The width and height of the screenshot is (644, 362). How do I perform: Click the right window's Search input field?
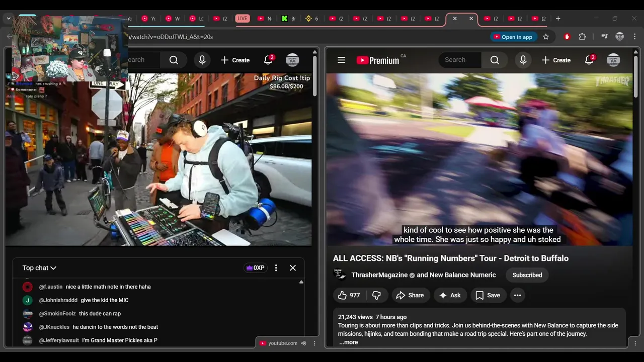click(x=460, y=60)
